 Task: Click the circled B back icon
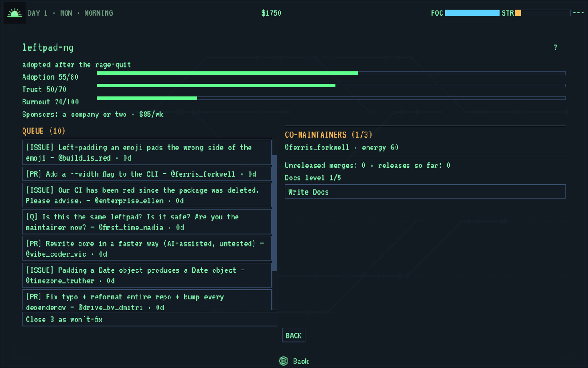[283, 361]
